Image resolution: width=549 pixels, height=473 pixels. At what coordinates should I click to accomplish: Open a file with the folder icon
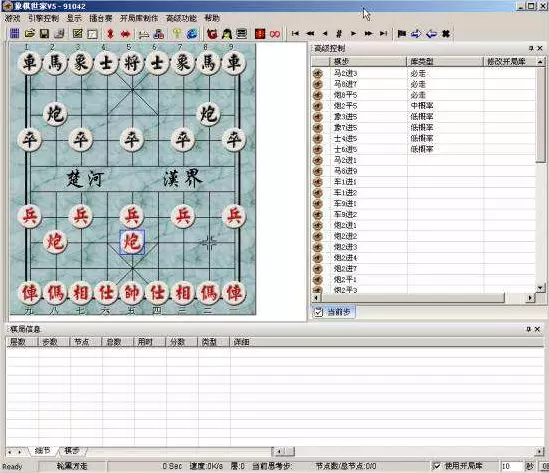30,34
